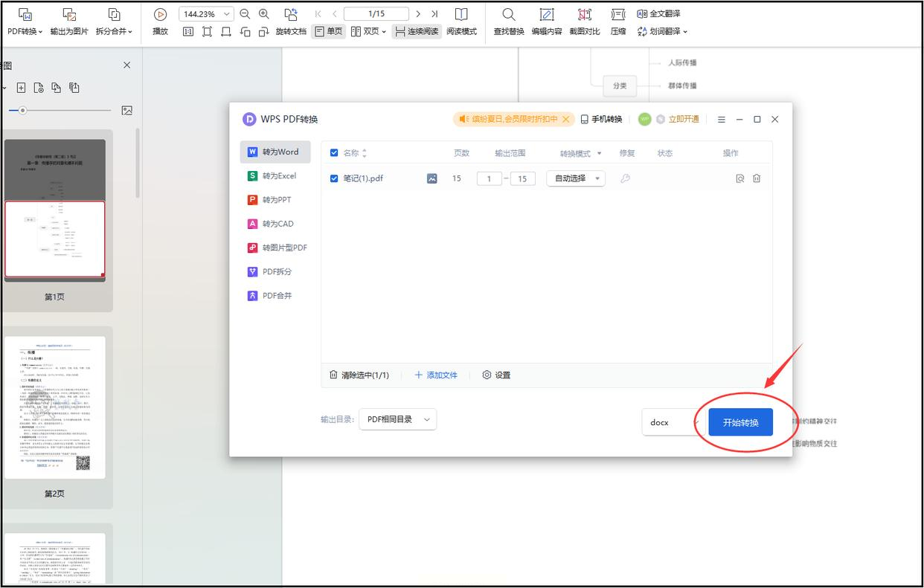Click the thumbnail size slider handle
Screen dimensions: 924x588
click(23, 111)
